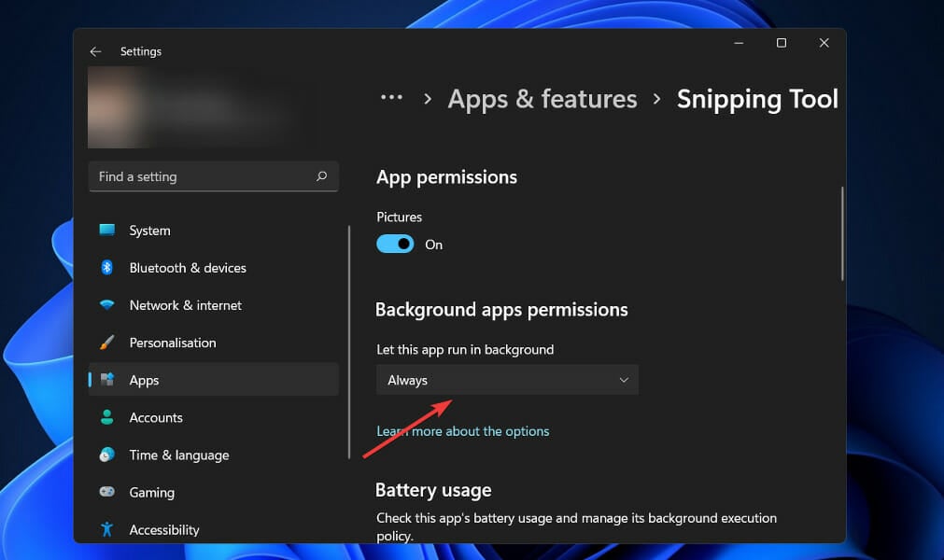This screenshot has width=944, height=560.
Task: Open Bluetooth & devices settings
Action: (x=213, y=268)
